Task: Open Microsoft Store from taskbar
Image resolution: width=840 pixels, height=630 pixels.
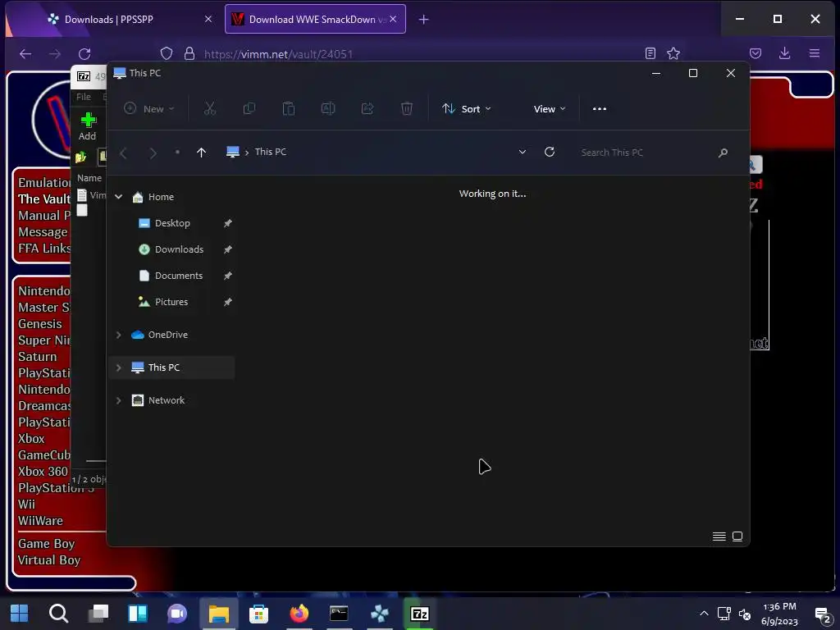Action: click(x=258, y=614)
